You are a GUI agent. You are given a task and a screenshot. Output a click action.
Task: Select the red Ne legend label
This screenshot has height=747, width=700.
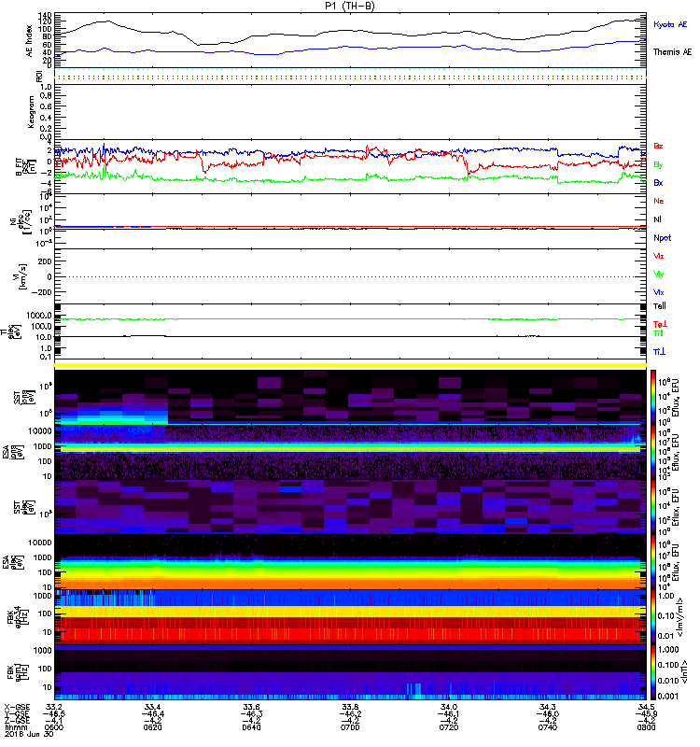659,201
